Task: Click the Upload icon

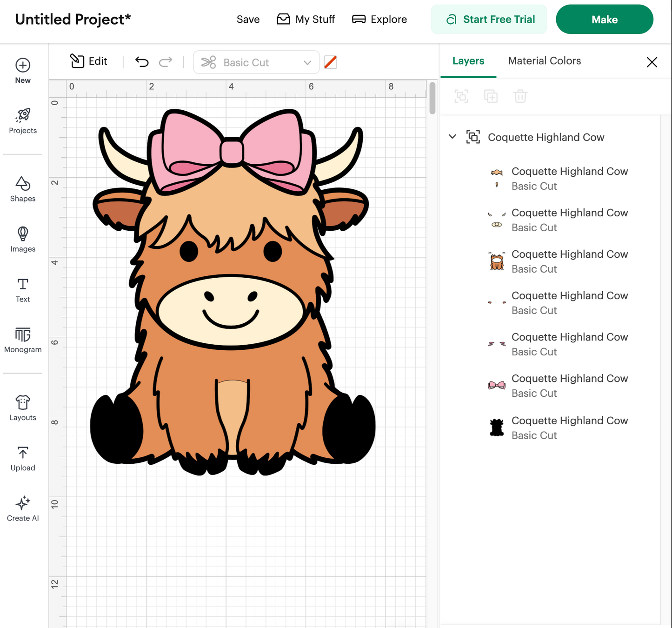Action: pyautogui.click(x=23, y=453)
